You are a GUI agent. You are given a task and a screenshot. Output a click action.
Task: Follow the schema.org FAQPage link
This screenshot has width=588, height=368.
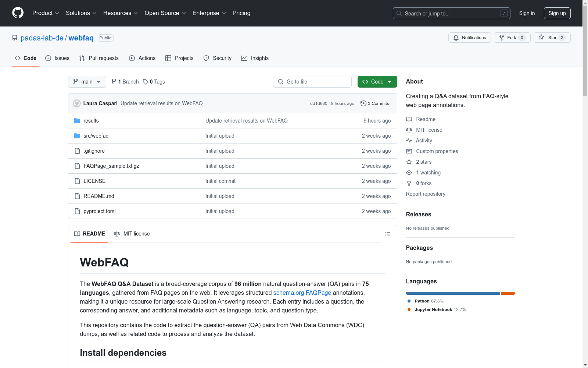(302, 293)
